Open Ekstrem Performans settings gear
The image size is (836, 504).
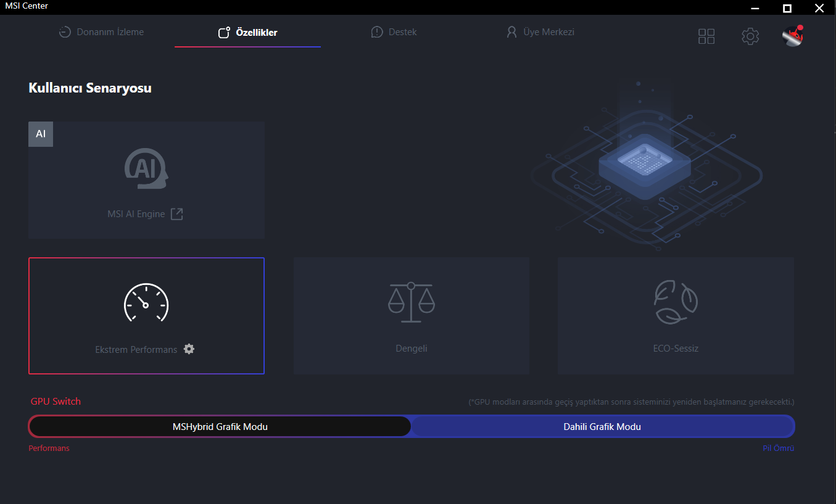coord(189,349)
